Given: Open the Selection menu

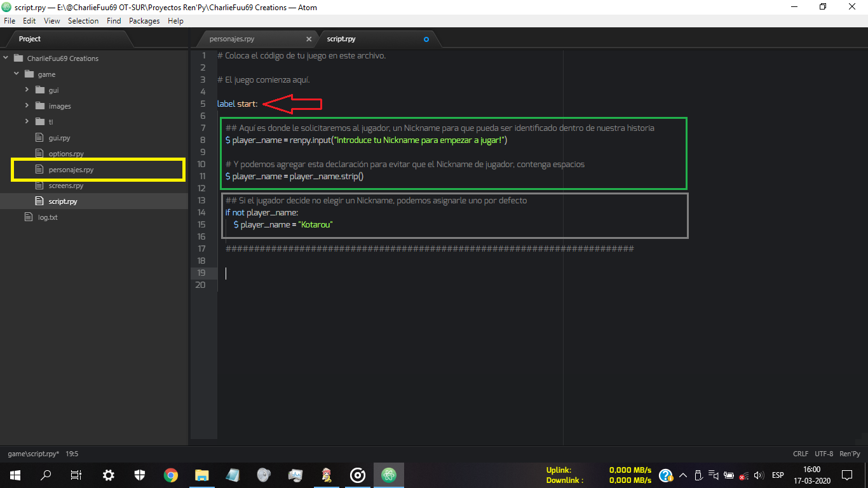Looking at the screenshot, I should pyautogui.click(x=83, y=21).
